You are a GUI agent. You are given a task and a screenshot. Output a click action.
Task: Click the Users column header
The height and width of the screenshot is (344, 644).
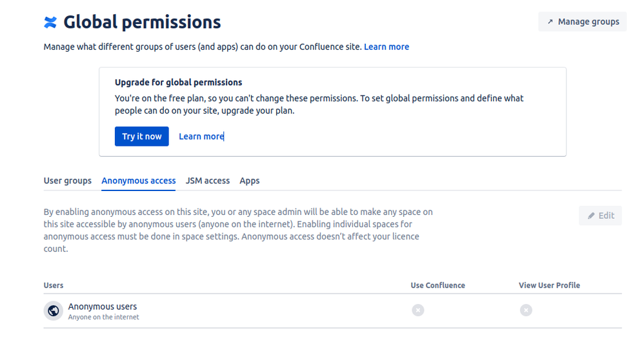[54, 285]
